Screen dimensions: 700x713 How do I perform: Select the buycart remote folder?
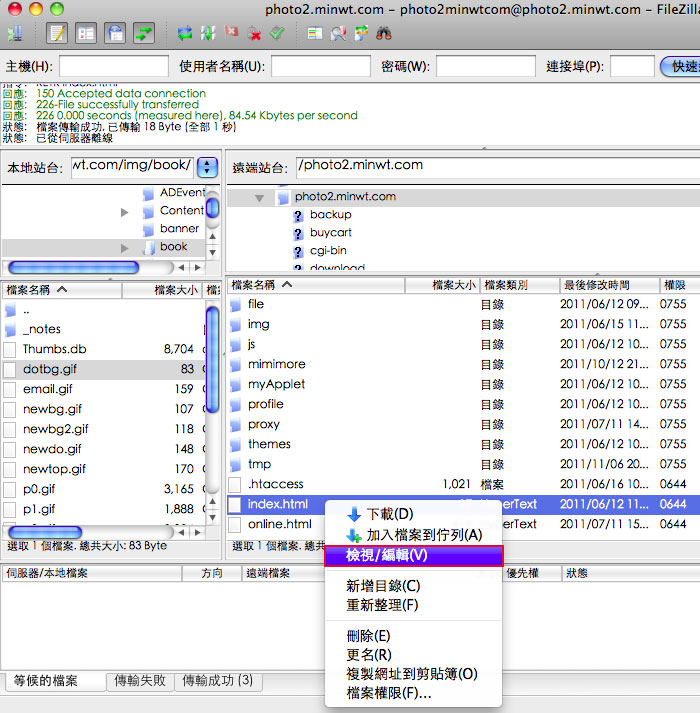coord(331,232)
